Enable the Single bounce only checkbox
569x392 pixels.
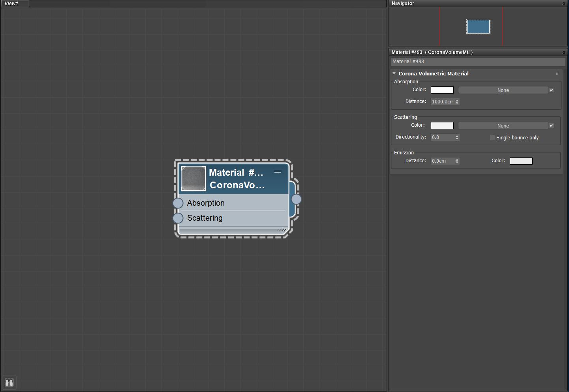[x=492, y=137]
